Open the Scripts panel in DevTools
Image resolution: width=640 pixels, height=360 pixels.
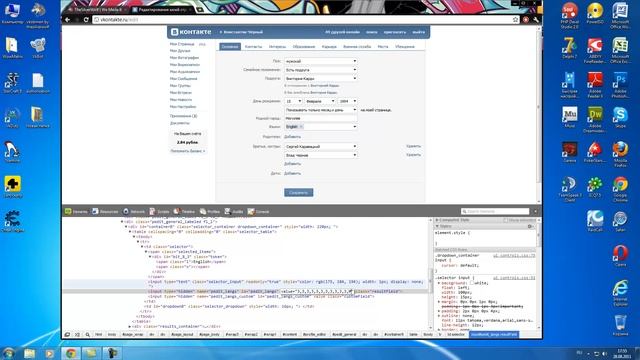click(159, 211)
